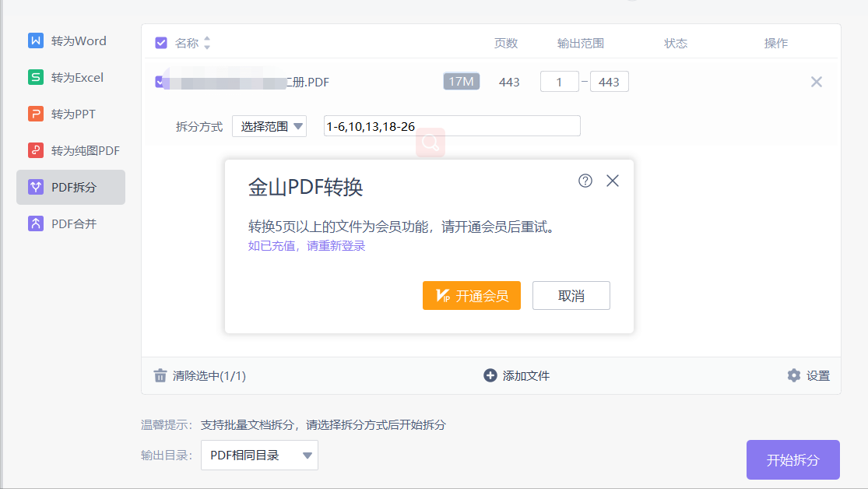This screenshot has width=868, height=489.
Task: Click the 取消 button in dialog
Action: point(571,296)
